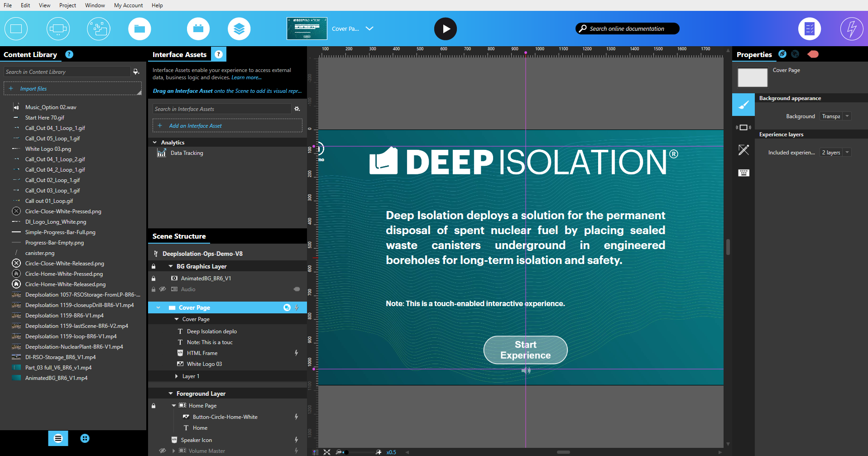Toggle lock on Home Page group

[153, 406]
